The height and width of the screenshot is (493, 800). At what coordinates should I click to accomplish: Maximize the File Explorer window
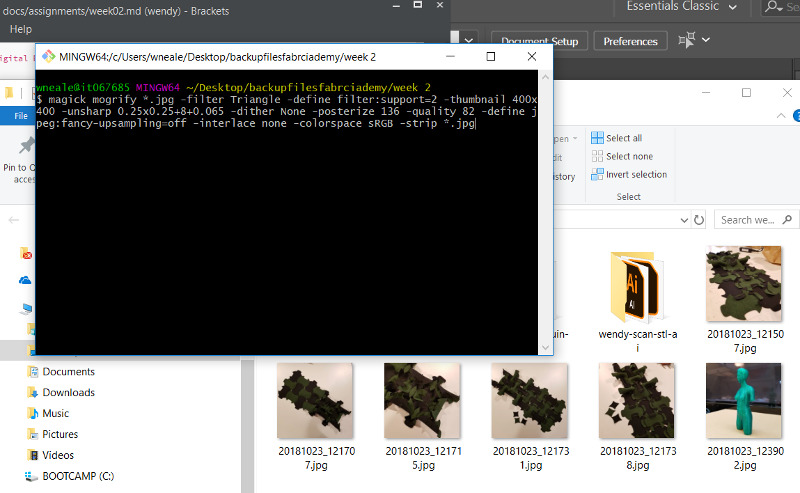point(746,92)
